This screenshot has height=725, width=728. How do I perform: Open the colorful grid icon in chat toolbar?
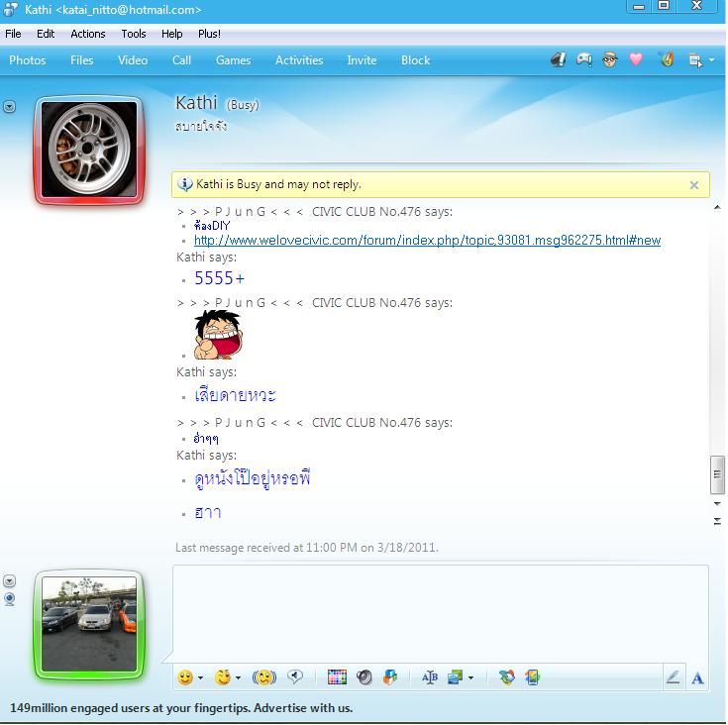click(337, 677)
